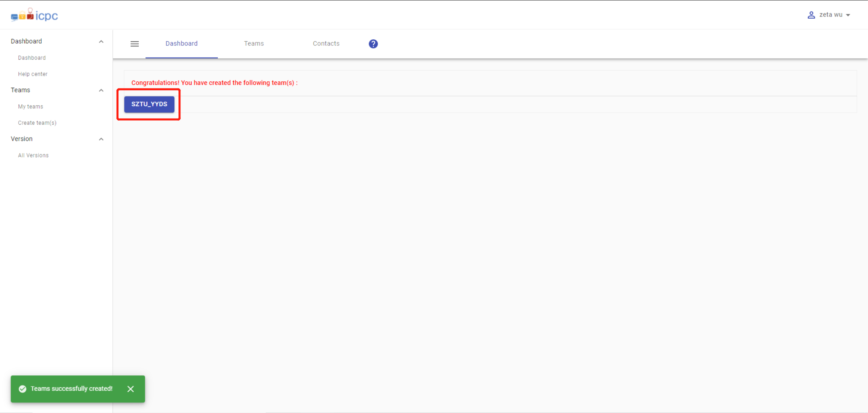The image size is (868, 413).
Task: Click the Dashboard sub-item in sidebar
Action: tap(32, 58)
